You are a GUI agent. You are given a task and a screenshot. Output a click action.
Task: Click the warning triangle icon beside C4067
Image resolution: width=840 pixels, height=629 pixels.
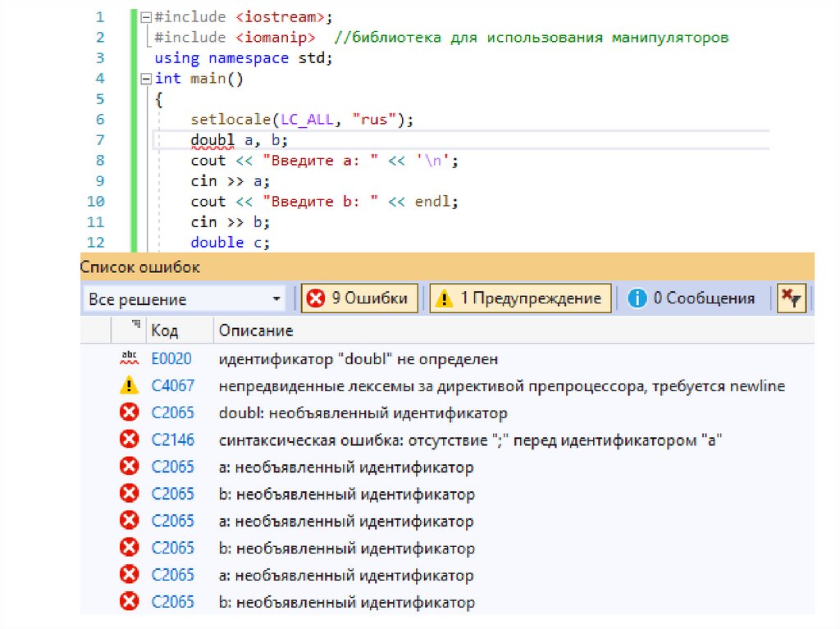point(129,385)
